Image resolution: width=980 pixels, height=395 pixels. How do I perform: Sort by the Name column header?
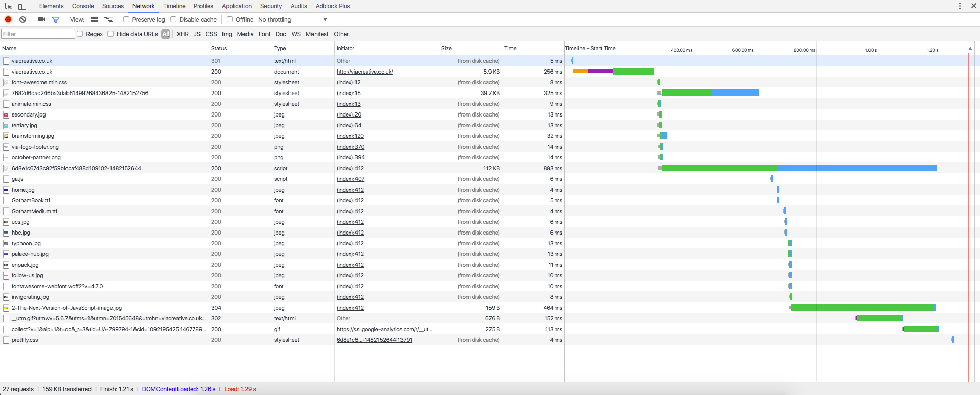[104, 48]
